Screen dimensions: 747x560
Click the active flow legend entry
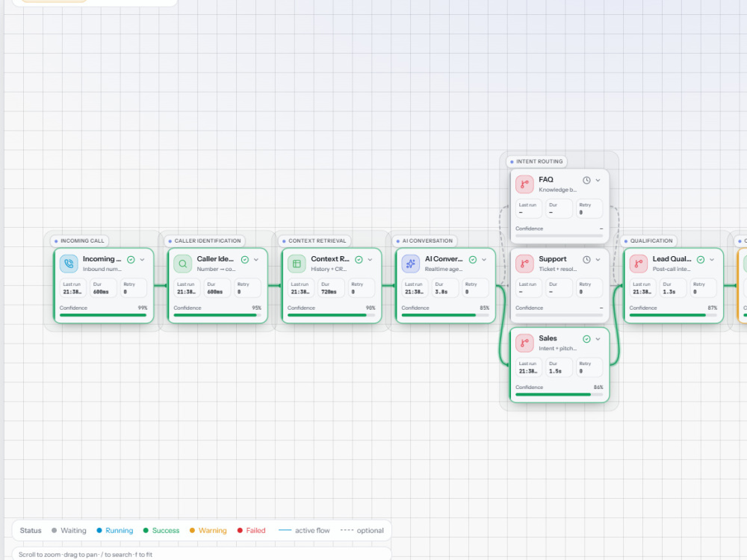click(304, 530)
